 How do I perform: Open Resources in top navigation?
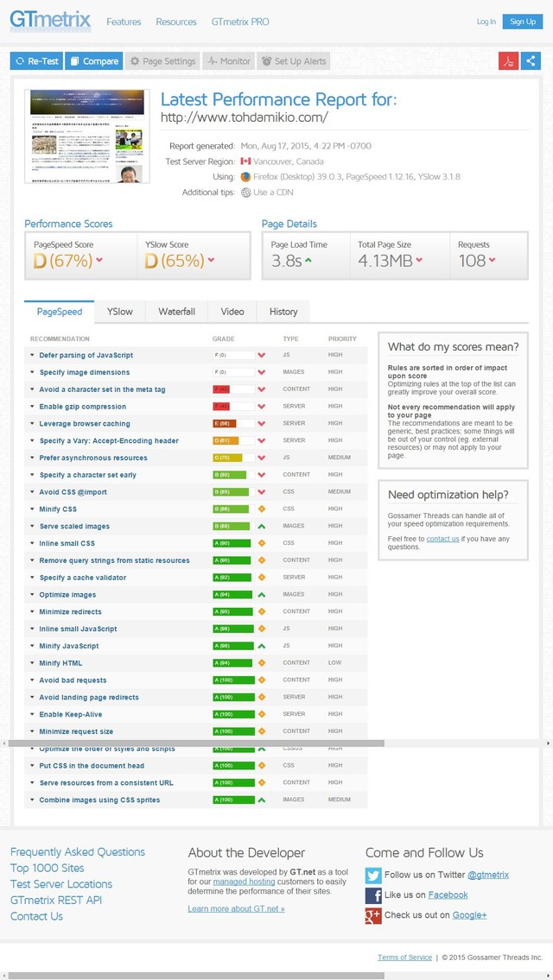tap(175, 22)
